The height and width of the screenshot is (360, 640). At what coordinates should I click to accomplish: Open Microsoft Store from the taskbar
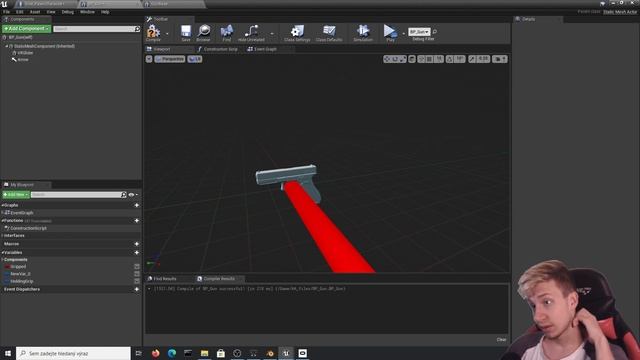221,353
